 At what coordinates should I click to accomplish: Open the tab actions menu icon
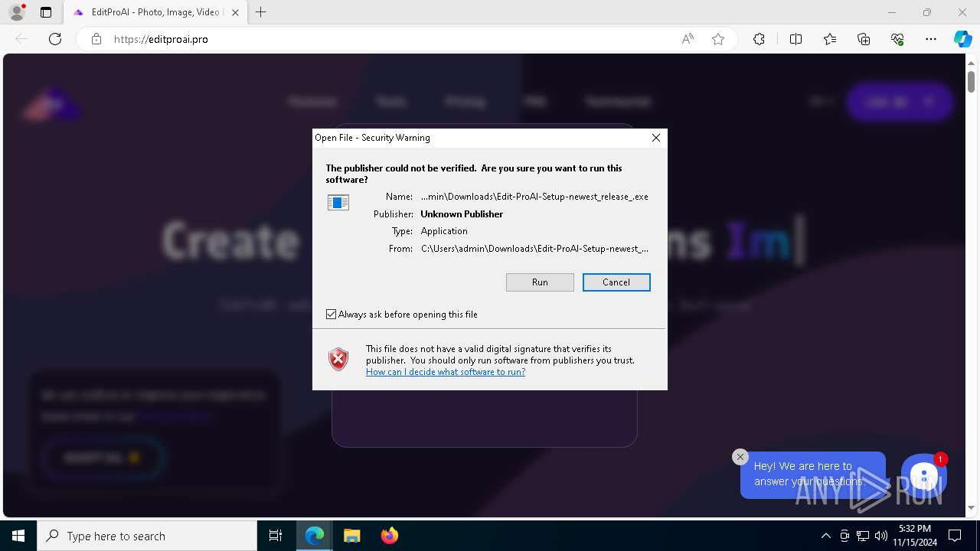(46, 12)
